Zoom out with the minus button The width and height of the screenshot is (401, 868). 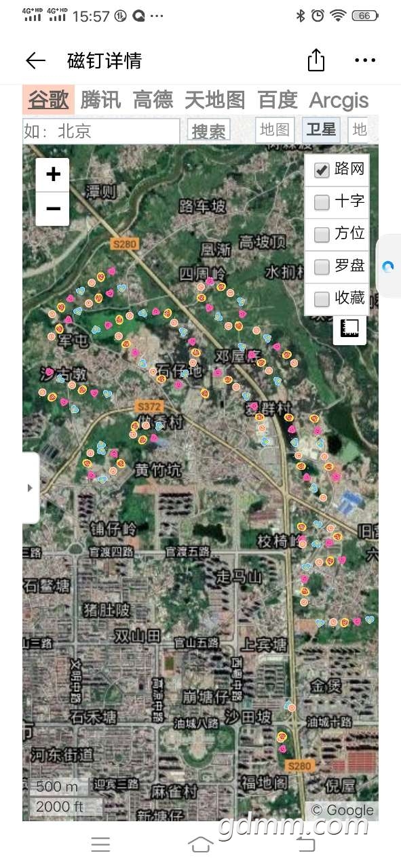pos(53,209)
